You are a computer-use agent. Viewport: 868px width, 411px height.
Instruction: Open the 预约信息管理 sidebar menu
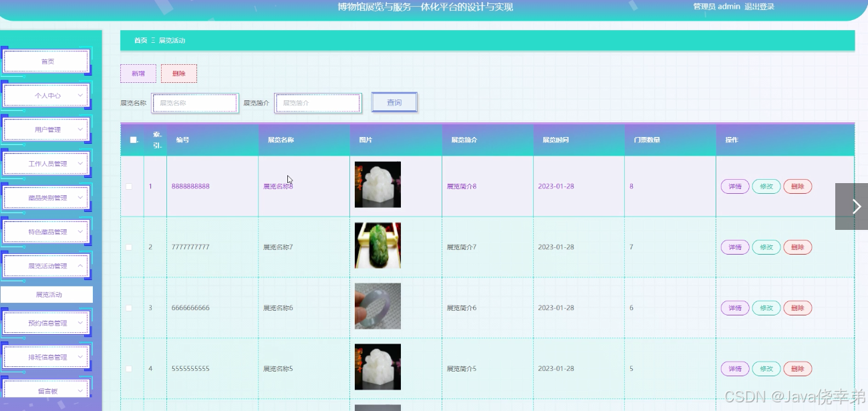tap(47, 323)
